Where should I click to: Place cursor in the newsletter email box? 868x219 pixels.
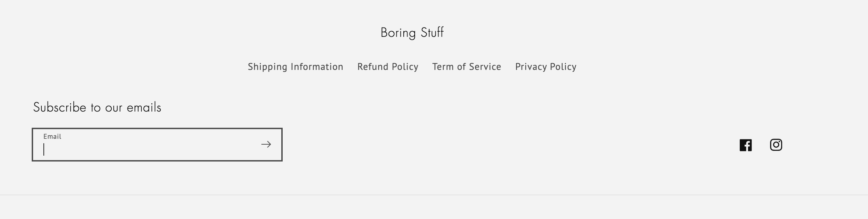coord(148,149)
